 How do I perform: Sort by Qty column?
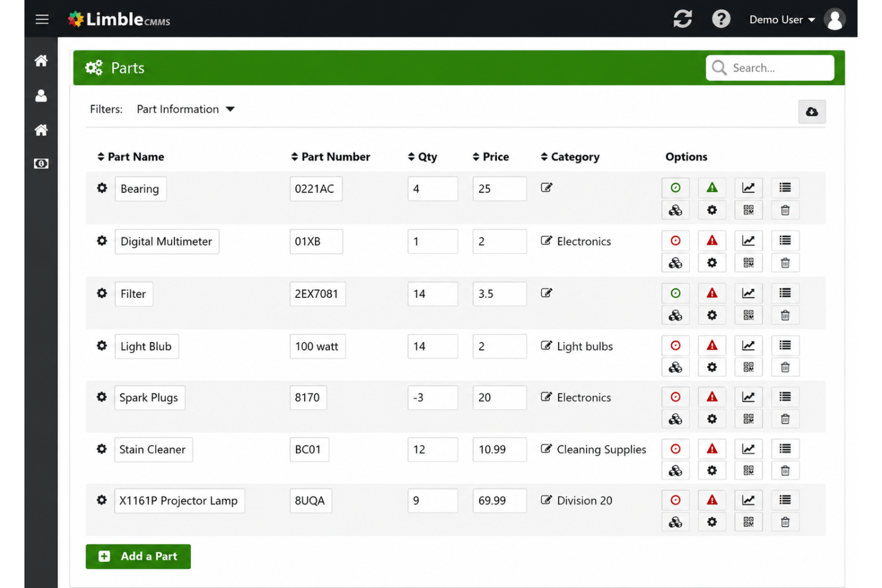422,157
